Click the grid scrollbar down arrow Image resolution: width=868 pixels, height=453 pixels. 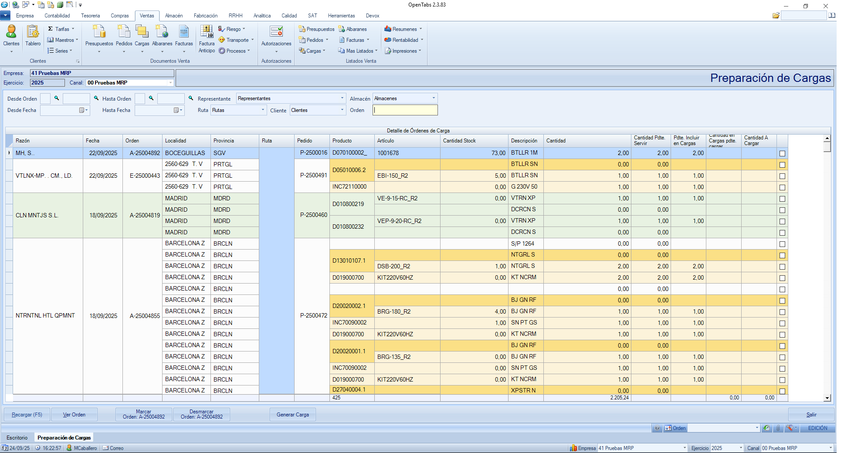click(x=827, y=398)
